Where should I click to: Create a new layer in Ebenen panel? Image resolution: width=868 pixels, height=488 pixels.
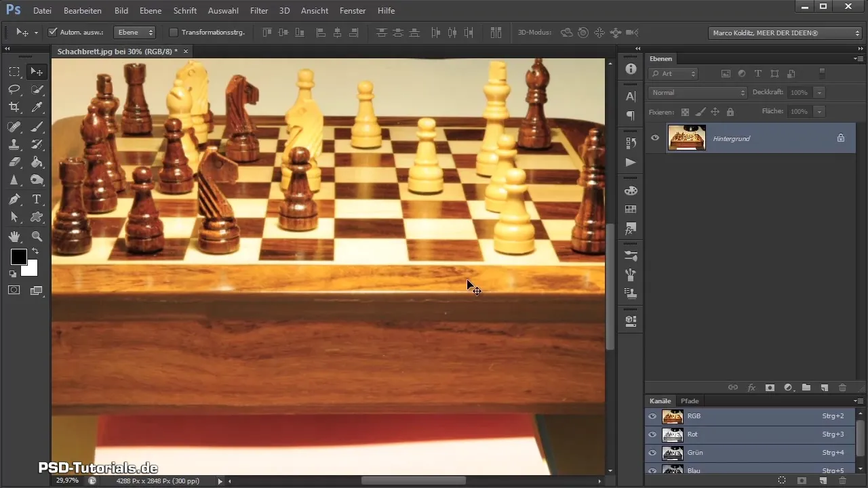click(825, 388)
